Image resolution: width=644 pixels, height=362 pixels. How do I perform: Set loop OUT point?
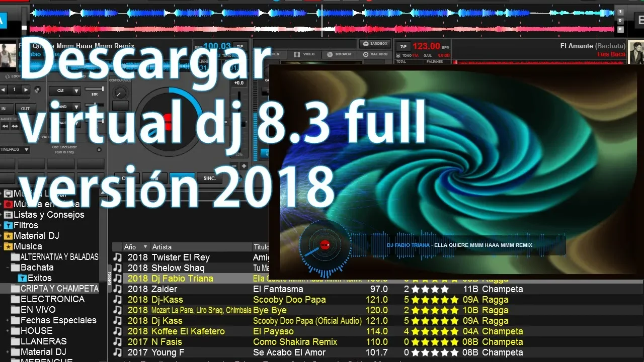click(x=25, y=108)
